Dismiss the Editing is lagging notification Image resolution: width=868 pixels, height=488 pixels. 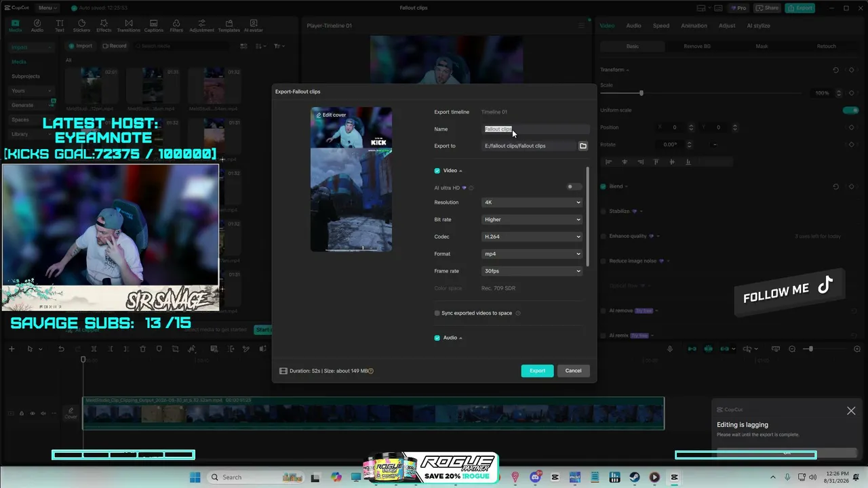(x=851, y=411)
